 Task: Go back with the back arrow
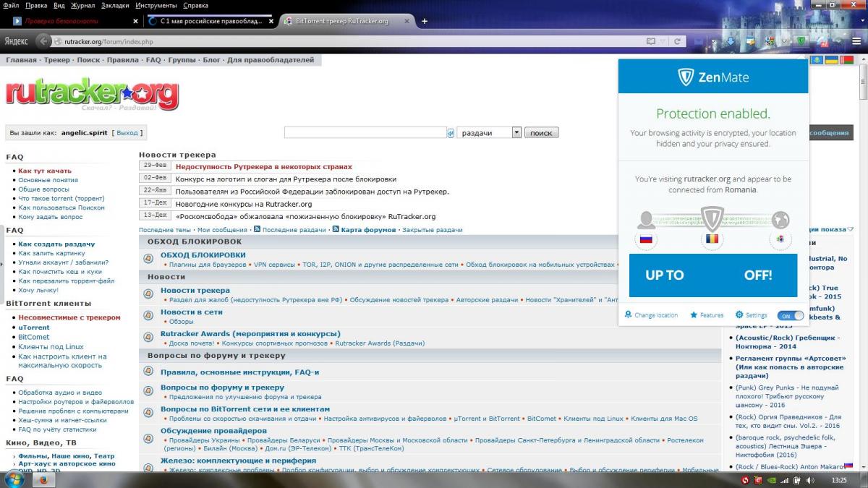pos(44,41)
